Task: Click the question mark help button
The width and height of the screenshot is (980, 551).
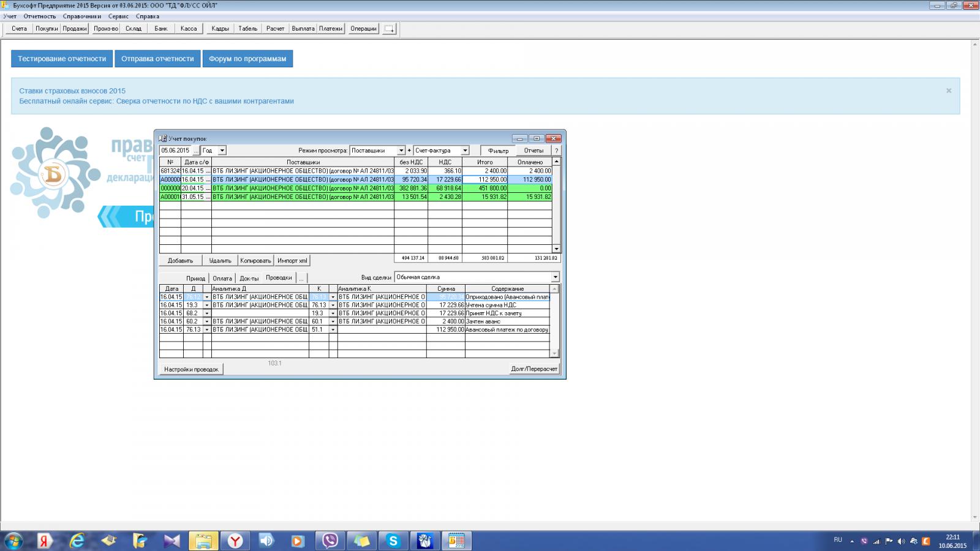Action: coord(556,151)
